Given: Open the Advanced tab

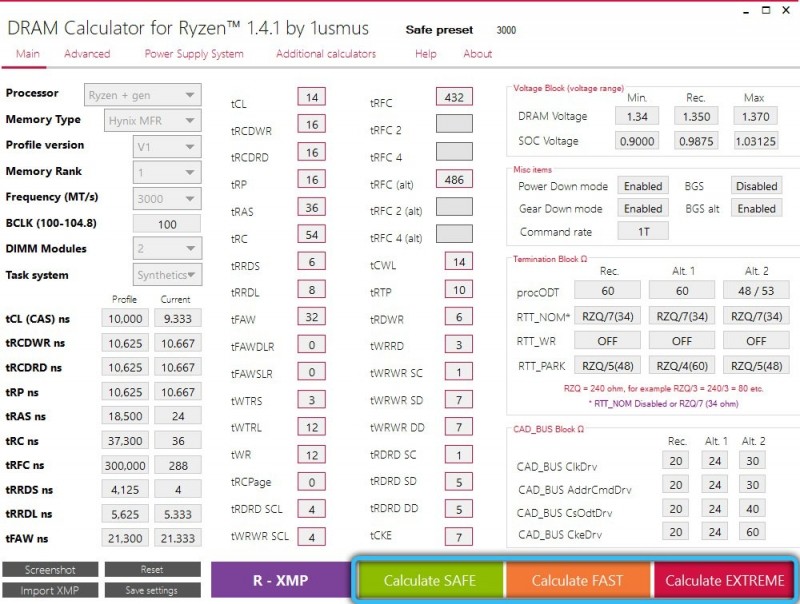Looking at the screenshot, I should click(87, 54).
